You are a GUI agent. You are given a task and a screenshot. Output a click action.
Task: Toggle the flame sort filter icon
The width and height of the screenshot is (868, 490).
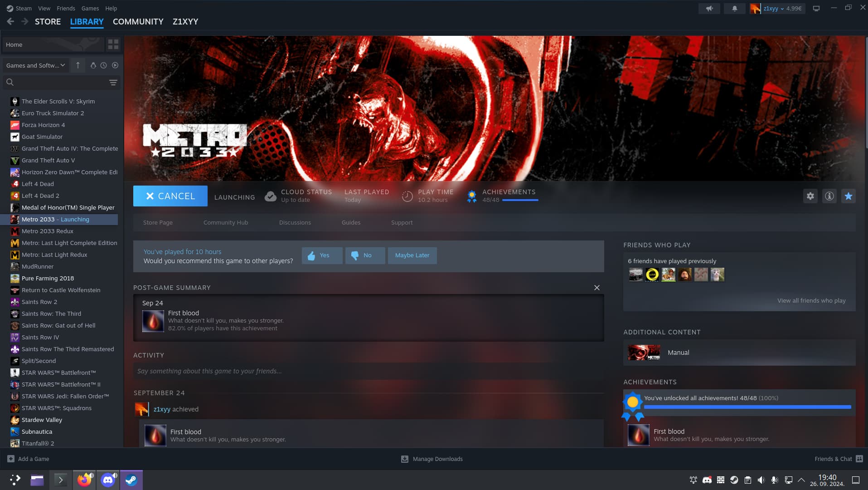(93, 65)
